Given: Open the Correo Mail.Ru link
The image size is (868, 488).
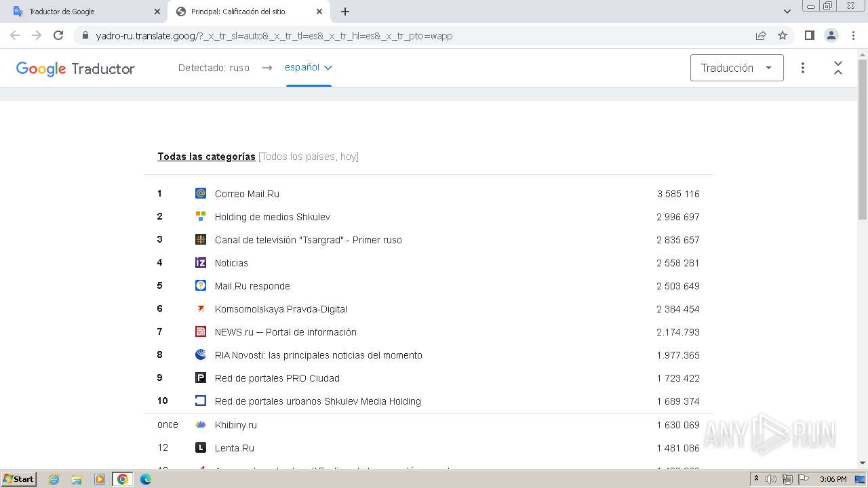Looking at the screenshot, I should [247, 194].
